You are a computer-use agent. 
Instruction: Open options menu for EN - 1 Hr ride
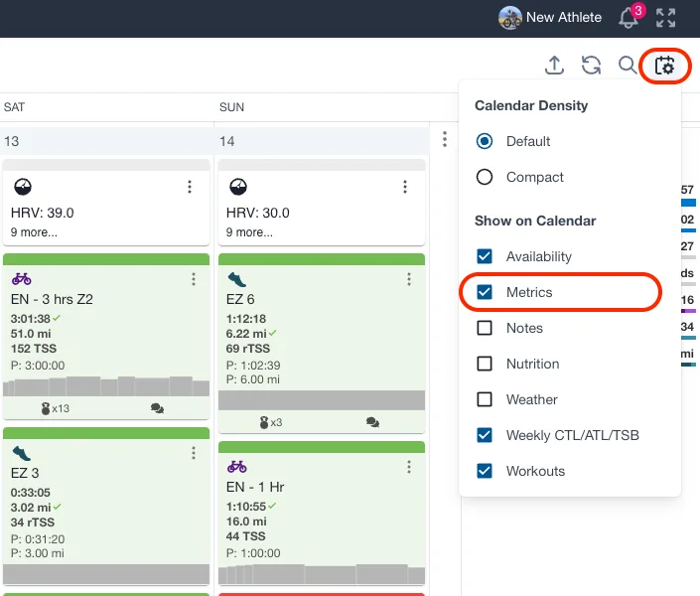click(409, 467)
